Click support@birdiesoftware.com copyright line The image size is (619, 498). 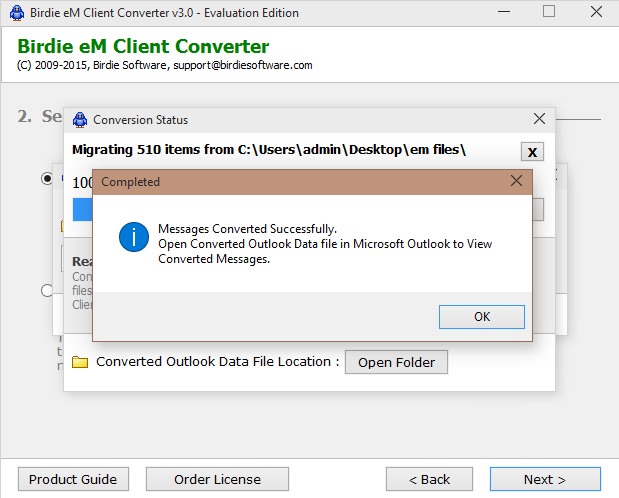pos(165,65)
